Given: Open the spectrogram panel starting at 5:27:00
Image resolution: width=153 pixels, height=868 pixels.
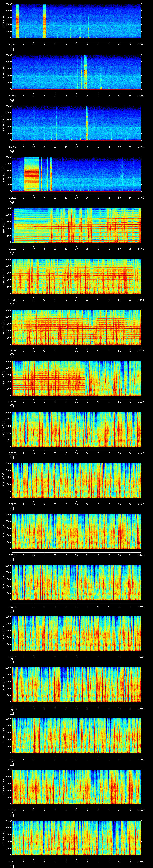Looking at the screenshot, I should [x=77, y=276].
